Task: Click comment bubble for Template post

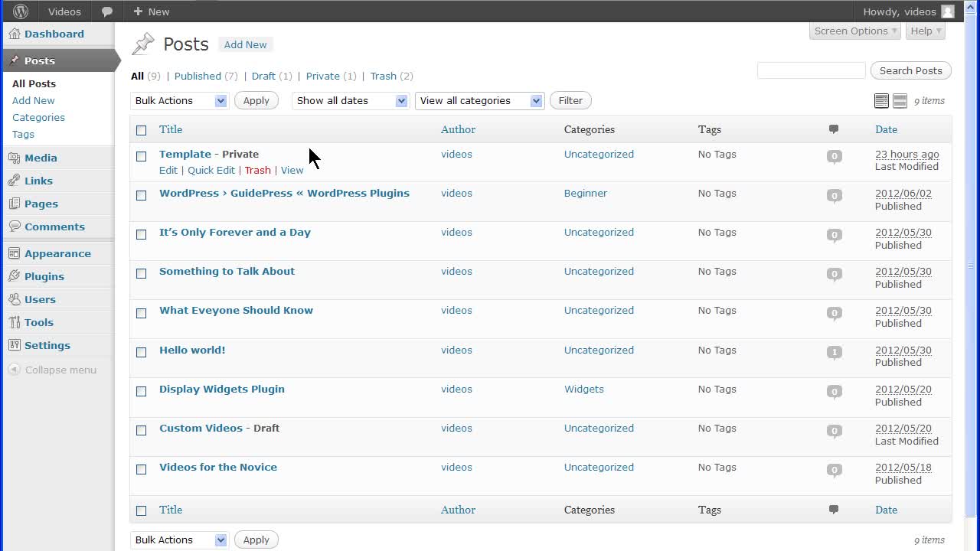Action: pos(835,156)
